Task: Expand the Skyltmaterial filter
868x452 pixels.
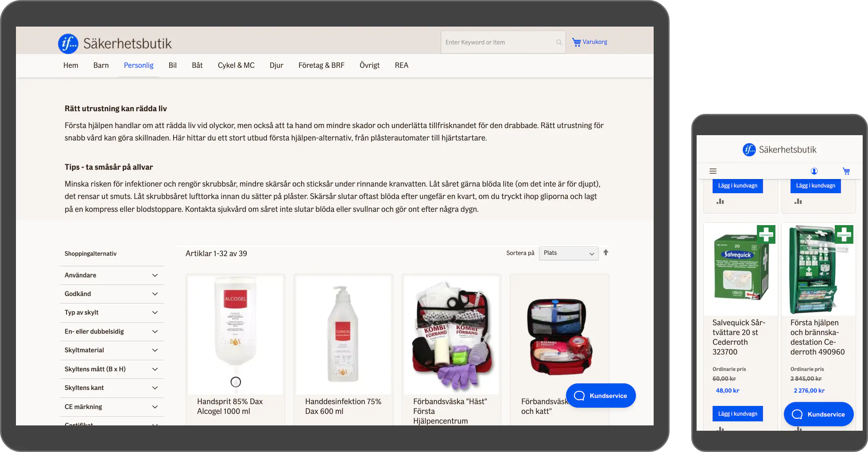Action: click(x=112, y=350)
